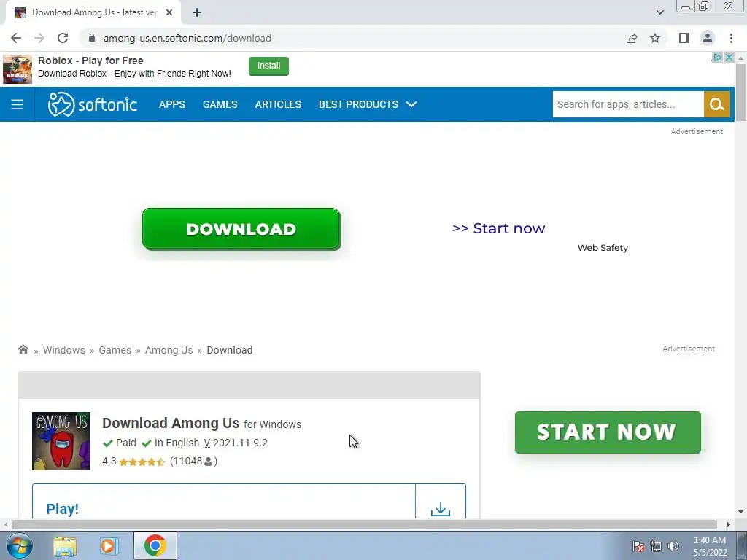Image resolution: width=747 pixels, height=560 pixels.
Task: Click the star rating beside 4.3
Action: [142, 462]
